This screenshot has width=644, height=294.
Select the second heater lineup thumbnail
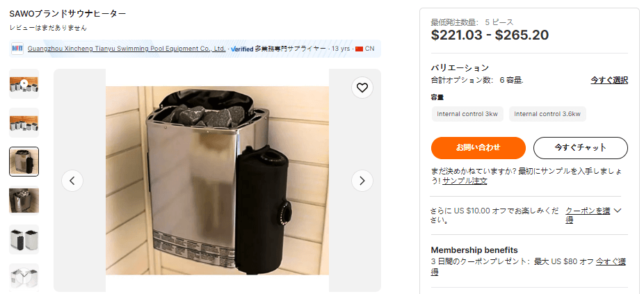(x=24, y=123)
